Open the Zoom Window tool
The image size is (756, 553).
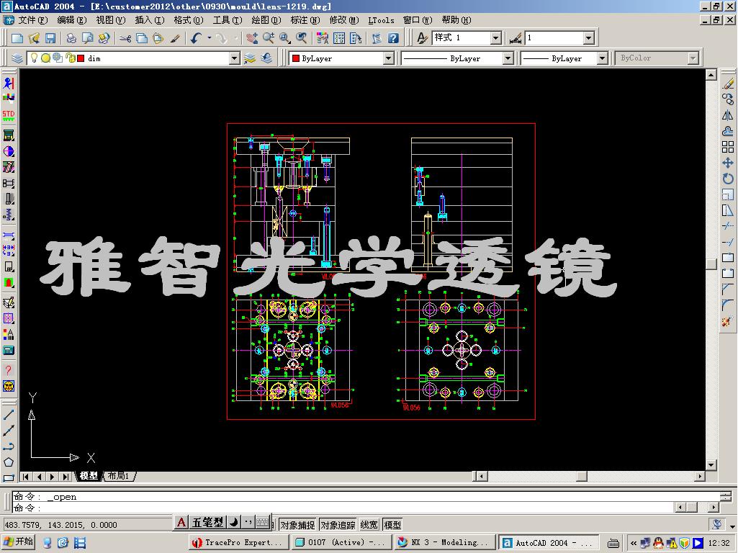pos(284,40)
